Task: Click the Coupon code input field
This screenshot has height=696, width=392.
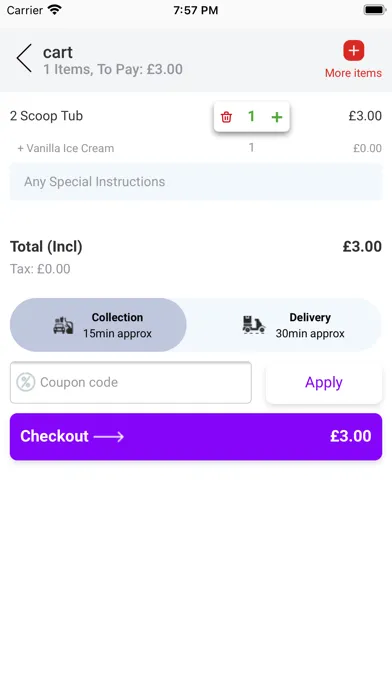Action: [131, 383]
